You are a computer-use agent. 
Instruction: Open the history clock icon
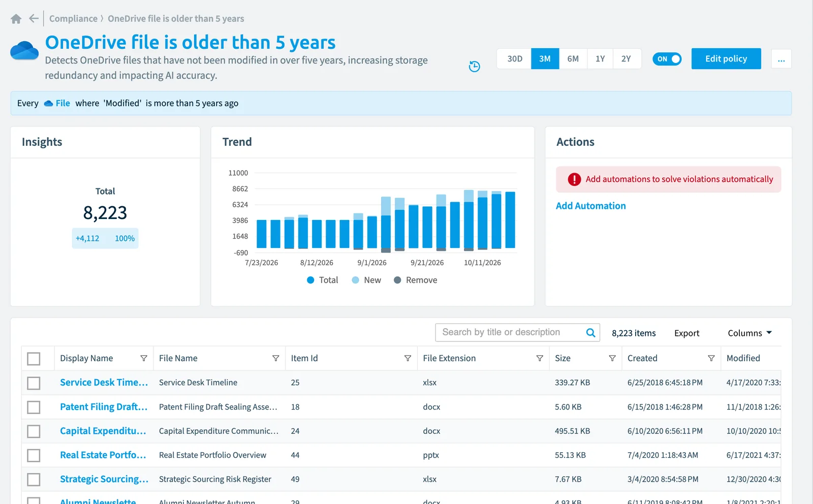pos(474,67)
